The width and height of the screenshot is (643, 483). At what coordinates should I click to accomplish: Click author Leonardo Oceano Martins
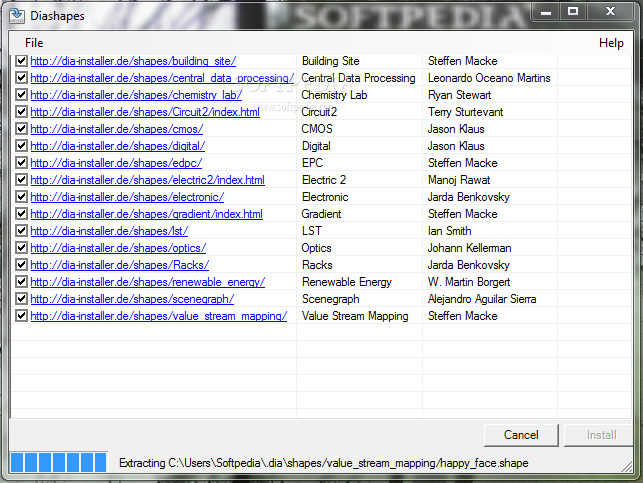pos(489,78)
